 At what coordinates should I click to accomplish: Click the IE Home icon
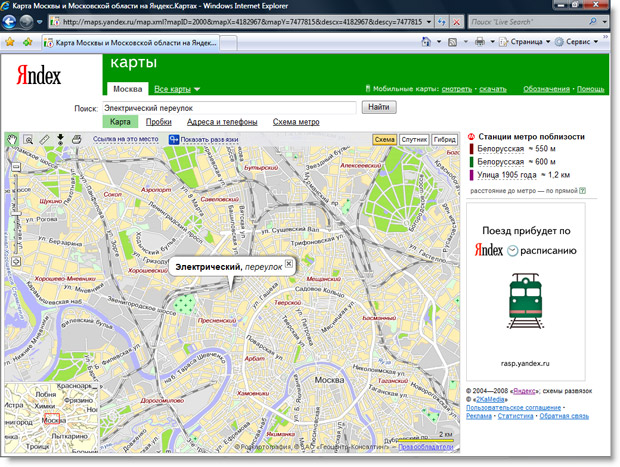[426, 42]
